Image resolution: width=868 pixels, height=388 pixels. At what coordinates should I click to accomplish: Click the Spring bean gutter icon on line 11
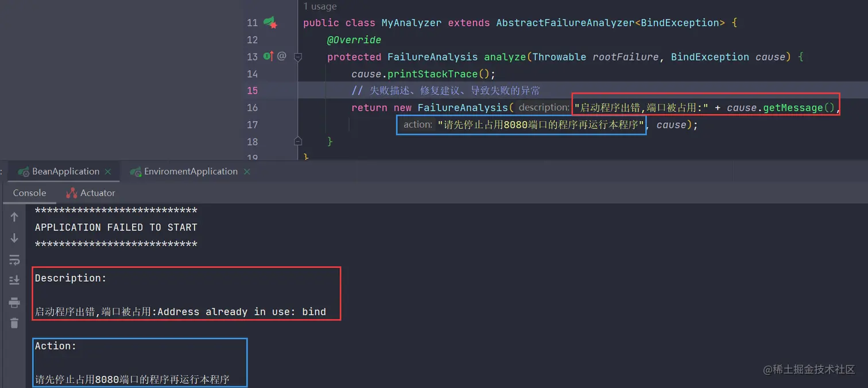[270, 22]
